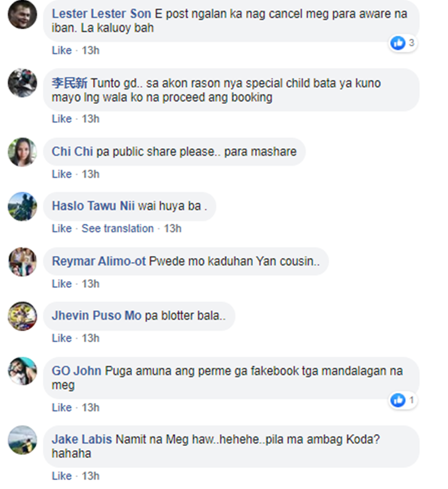
Task: Open Lester Lester Son's profile picture
Action: click(22, 14)
